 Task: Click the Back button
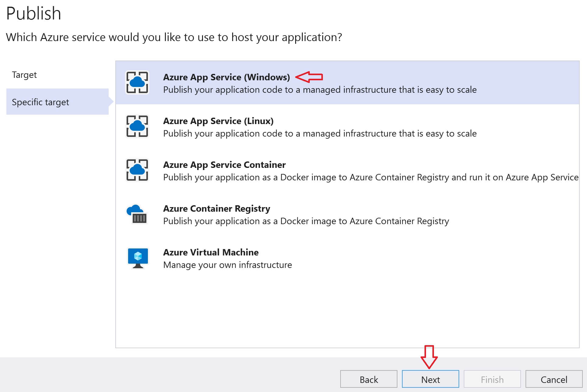point(369,379)
